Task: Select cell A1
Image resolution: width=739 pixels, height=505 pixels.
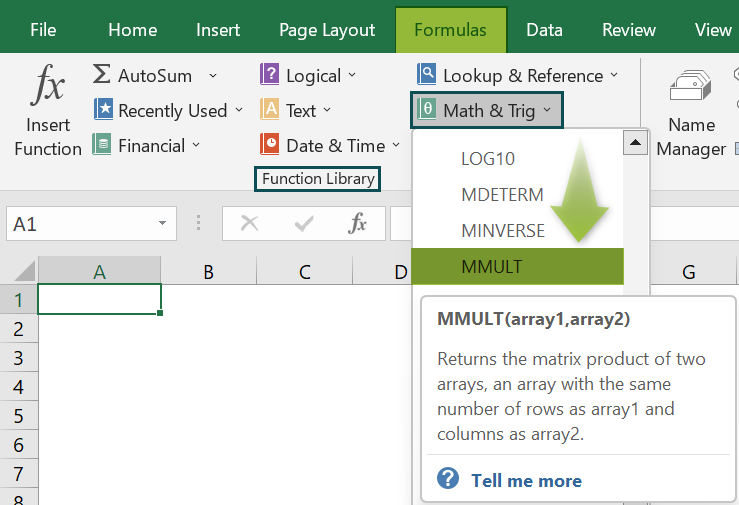Action: click(x=99, y=299)
